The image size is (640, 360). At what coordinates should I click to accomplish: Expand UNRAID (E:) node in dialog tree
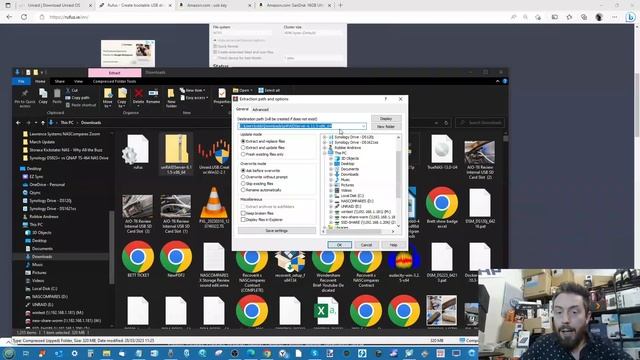[331, 207]
